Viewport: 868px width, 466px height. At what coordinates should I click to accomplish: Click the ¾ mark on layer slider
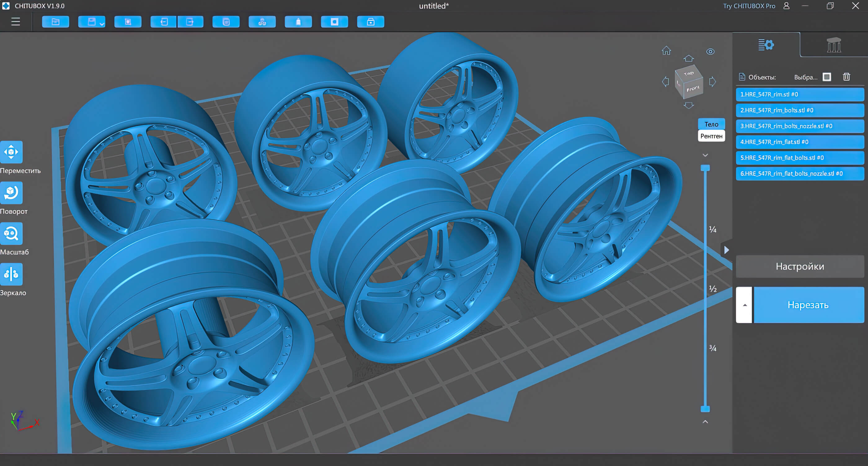click(713, 348)
